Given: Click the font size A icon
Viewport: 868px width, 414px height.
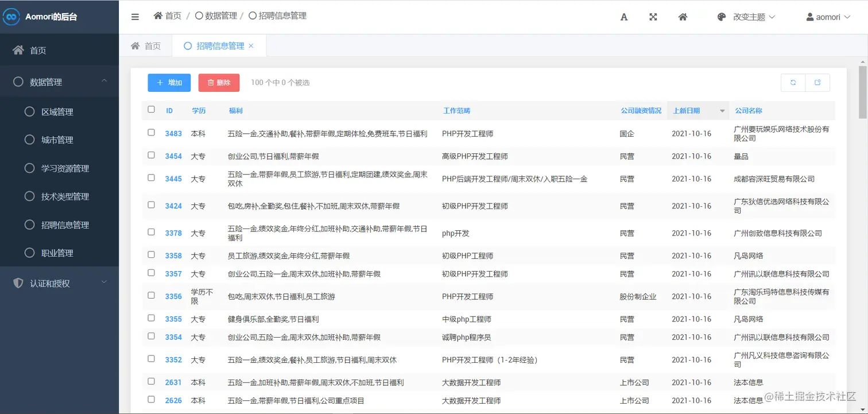Looking at the screenshot, I should [624, 17].
